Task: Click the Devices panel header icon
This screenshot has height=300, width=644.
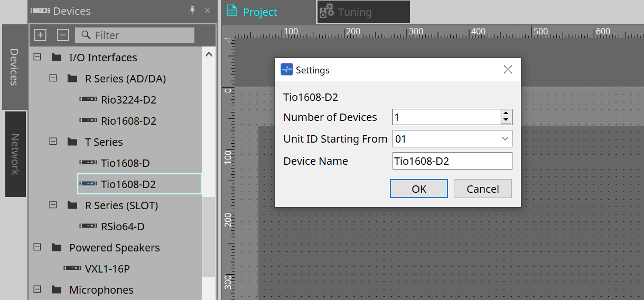Action: pos(40,11)
